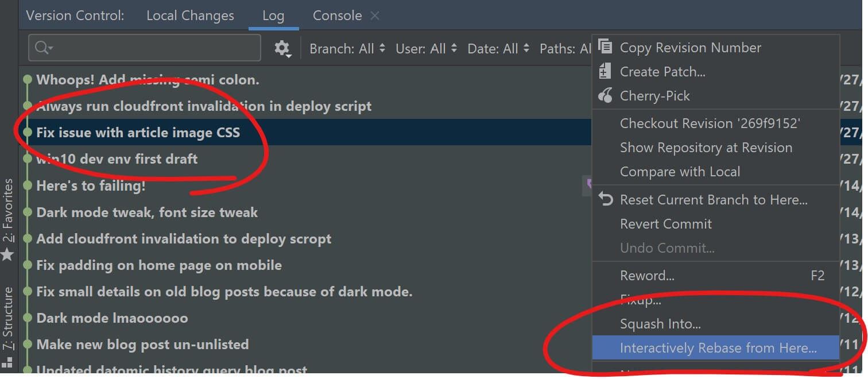868x379 pixels.
Task: Click "Compare with Local"
Action: [680, 171]
